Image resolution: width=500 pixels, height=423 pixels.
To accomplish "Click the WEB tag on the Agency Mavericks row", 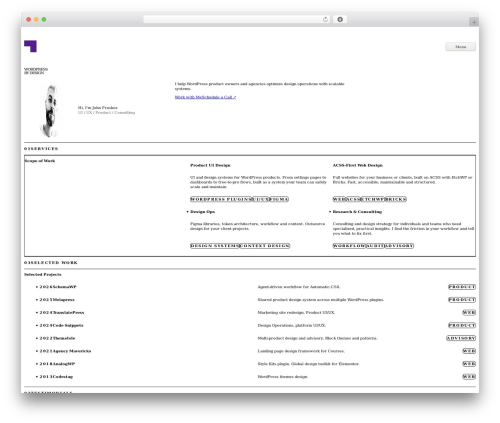I will pyautogui.click(x=469, y=351).
